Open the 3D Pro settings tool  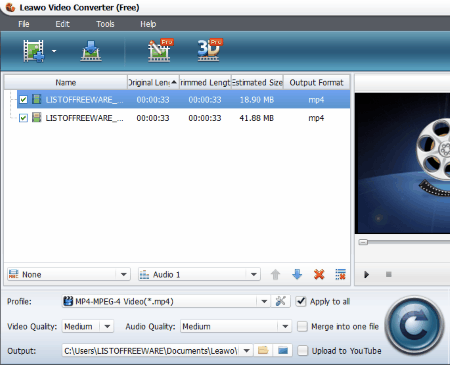(x=210, y=50)
